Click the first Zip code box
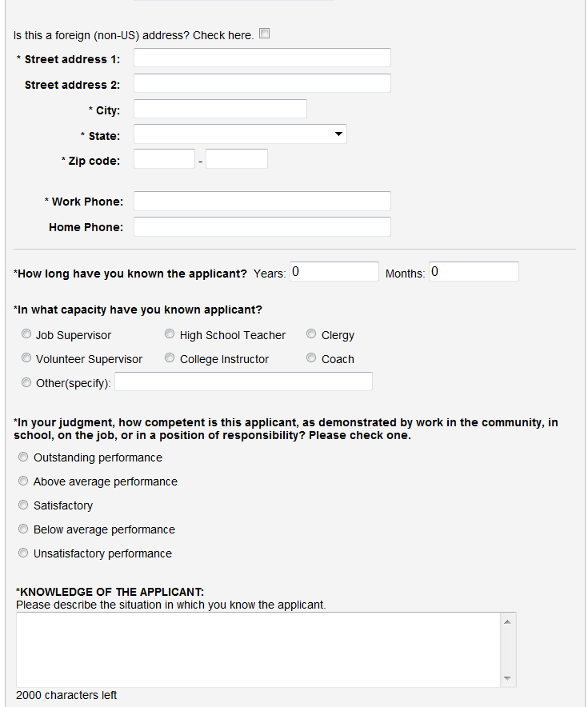Screen dimensions: 588x707 click(x=164, y=159)
